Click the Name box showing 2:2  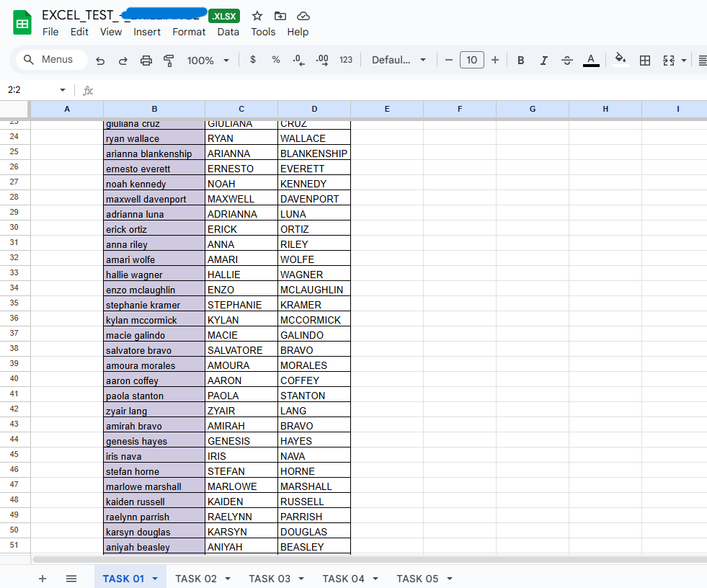[30, 90]
